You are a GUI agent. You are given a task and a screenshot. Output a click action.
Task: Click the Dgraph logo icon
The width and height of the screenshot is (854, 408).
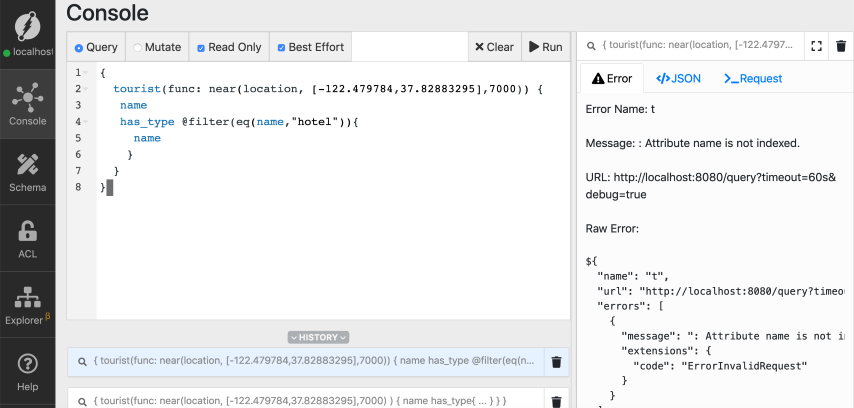coord(28,24)
